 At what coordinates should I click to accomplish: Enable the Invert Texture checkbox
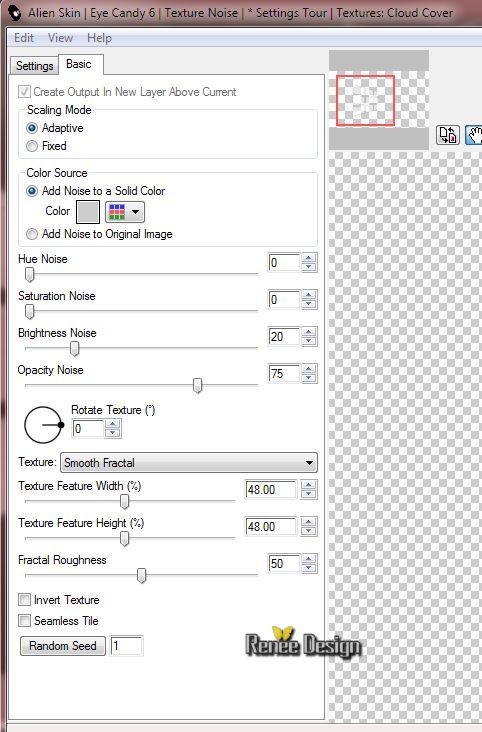coord(24,599)
